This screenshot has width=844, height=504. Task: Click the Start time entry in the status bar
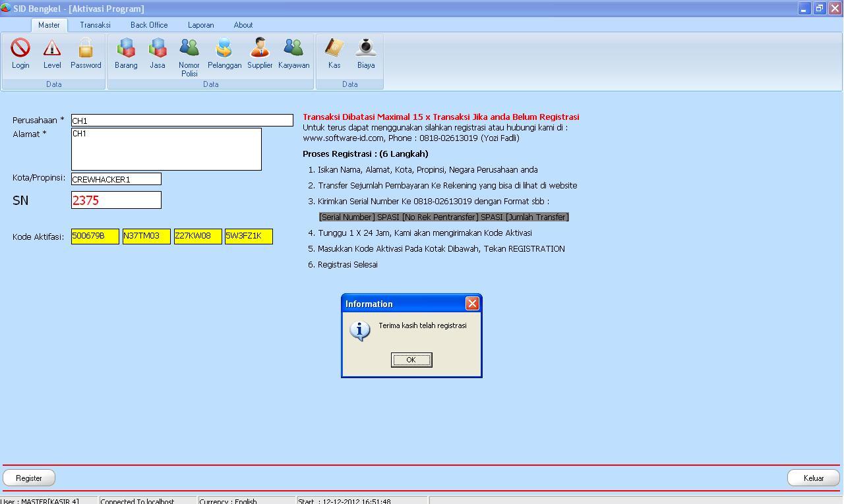345,501
